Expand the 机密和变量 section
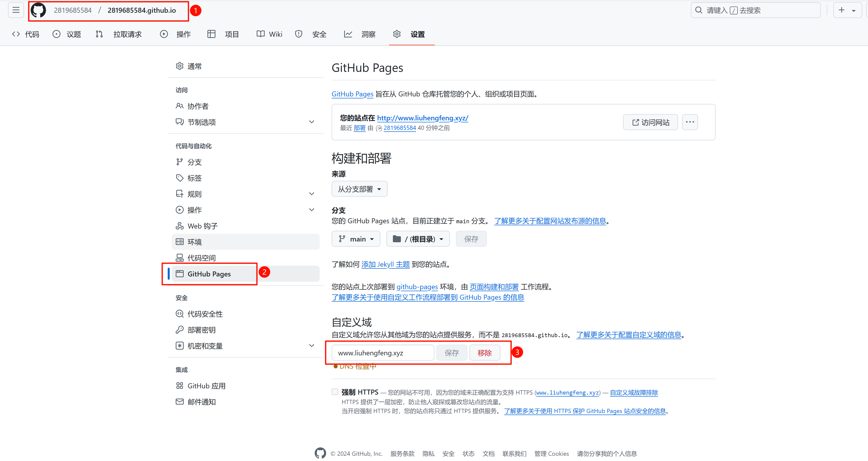The image size is (868, 461). coord(311,345)
